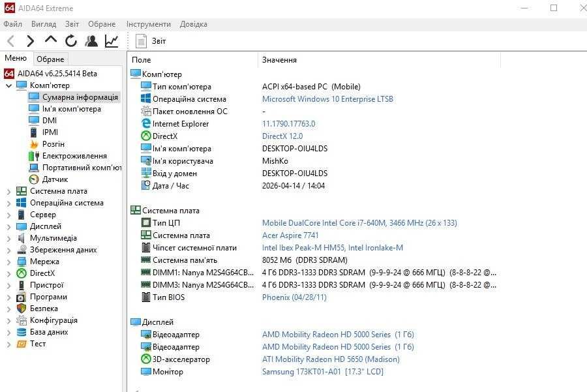Expand the Дисплей tree node
Image resolution: width=587 pixels, height=392 pixels.
click(8, 226)
